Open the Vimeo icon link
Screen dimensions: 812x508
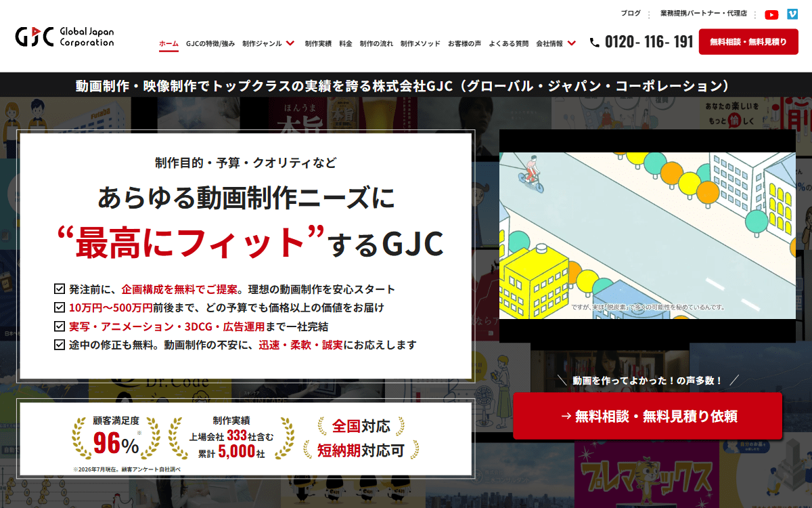coord(792,14)
